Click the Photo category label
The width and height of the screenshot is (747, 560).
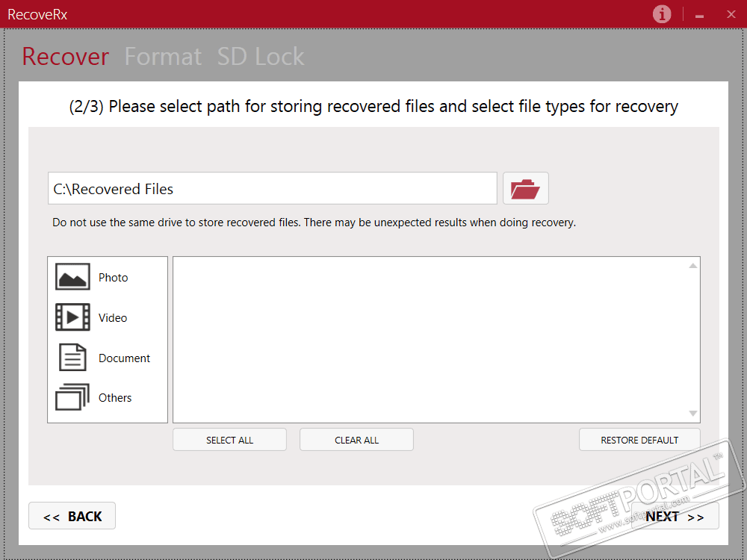click(x=114, y=278)
